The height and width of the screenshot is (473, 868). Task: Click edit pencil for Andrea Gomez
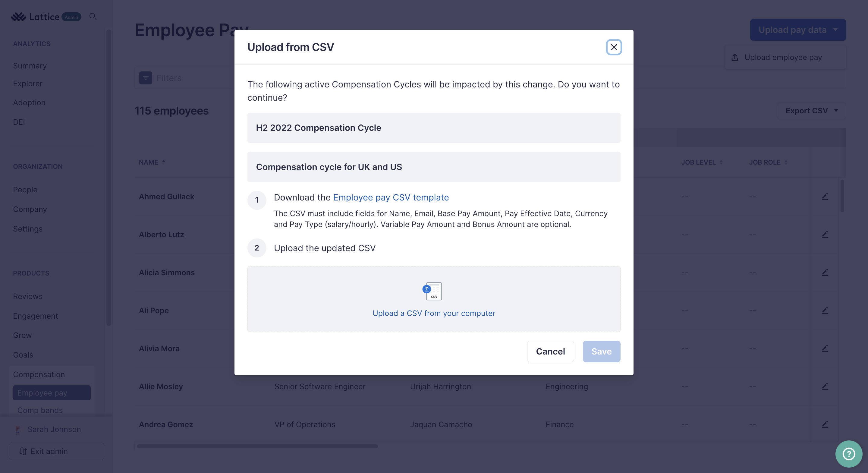825,424
